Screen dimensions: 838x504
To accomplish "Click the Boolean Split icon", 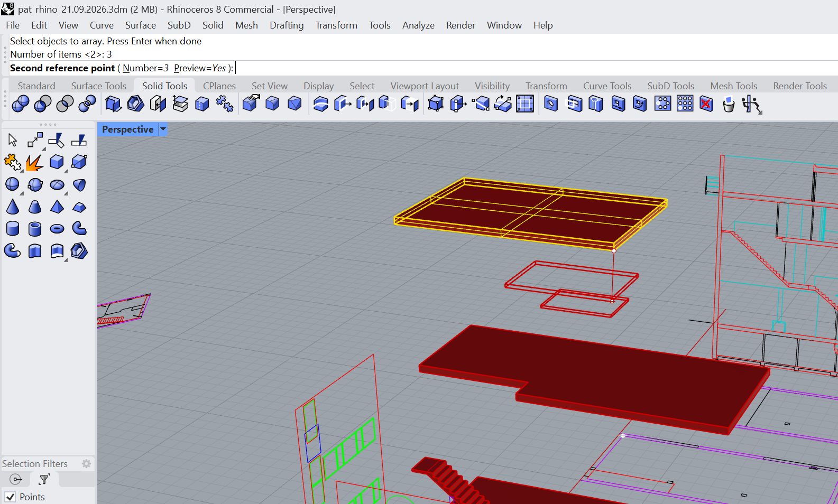I will pos(87,104).
